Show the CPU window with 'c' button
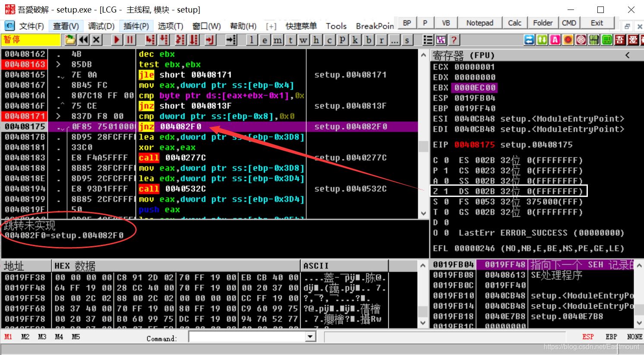The width and height of the screenshot is (644, 355). coord(330,40)
